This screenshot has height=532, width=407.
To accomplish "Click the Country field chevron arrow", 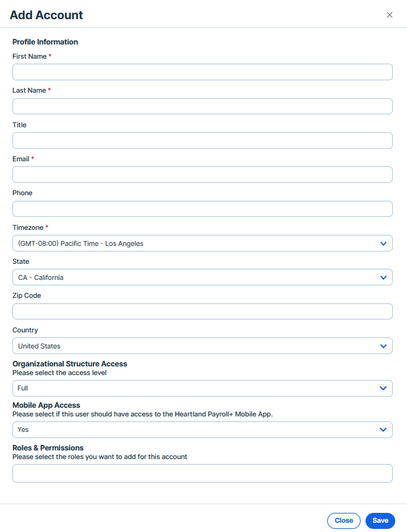I will [x=383, y=346].
